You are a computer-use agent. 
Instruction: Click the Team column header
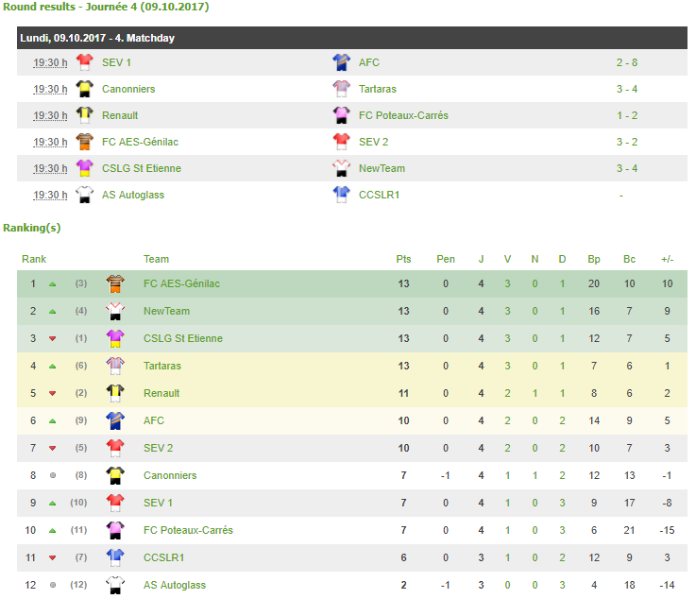tap(156, 260)
